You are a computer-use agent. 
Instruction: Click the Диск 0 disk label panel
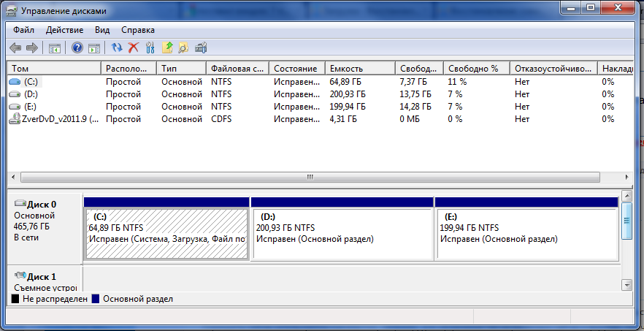pos(44,227)
